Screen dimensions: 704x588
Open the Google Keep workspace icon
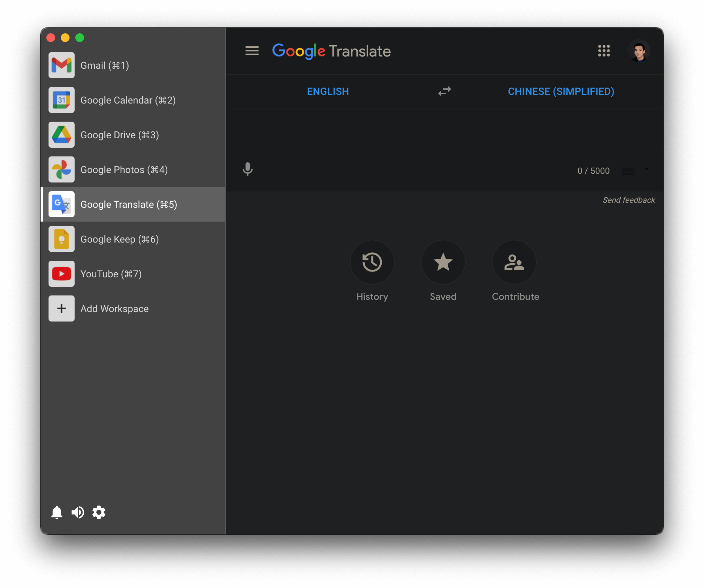point(62,239)
